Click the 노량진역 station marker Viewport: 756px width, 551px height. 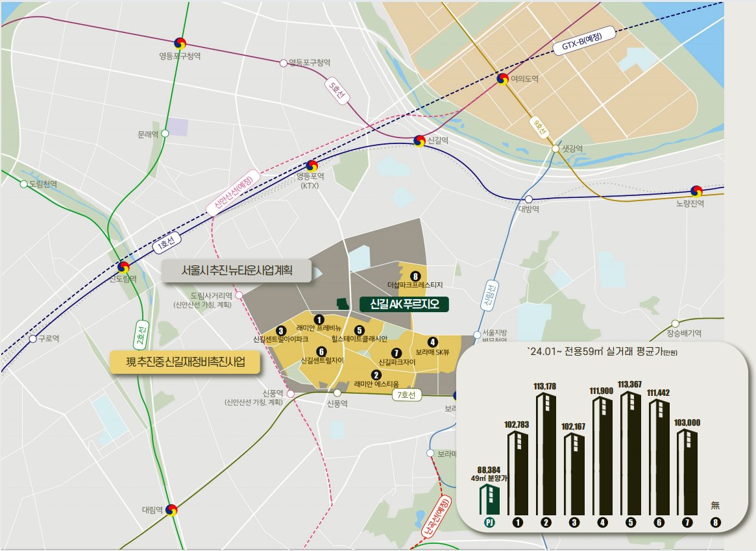pyautogui.click(x=697, y=190)
